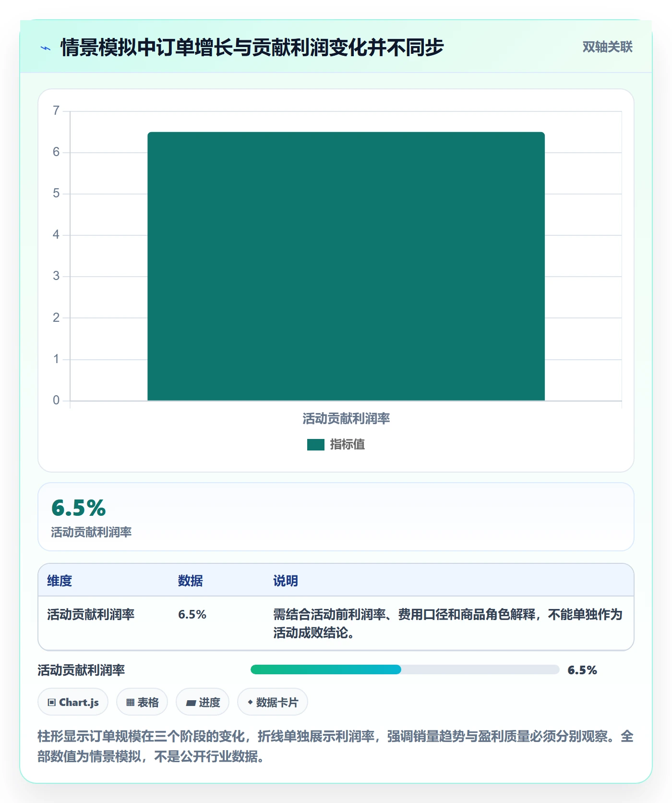
Task: Click the 活动贡献利润率 x-axis label under the chart
Action: (x=346, y=419)
